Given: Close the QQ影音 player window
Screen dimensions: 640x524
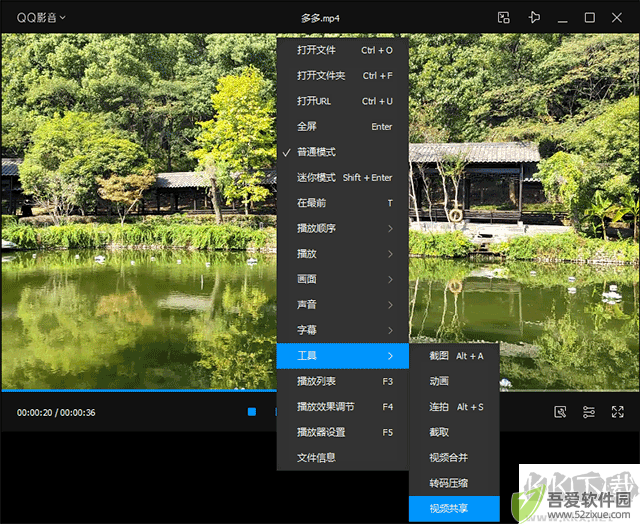Looking at the screenshot, I should pos(617,18).
